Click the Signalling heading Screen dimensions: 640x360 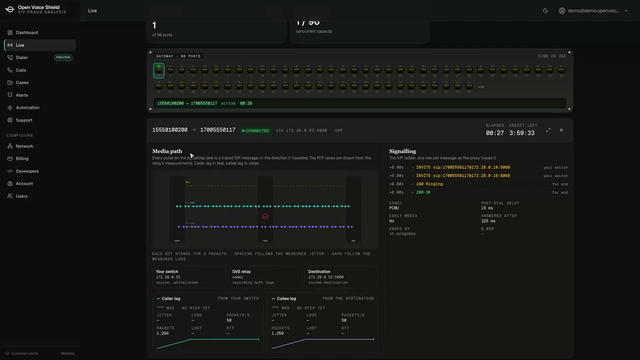[402, 151]
